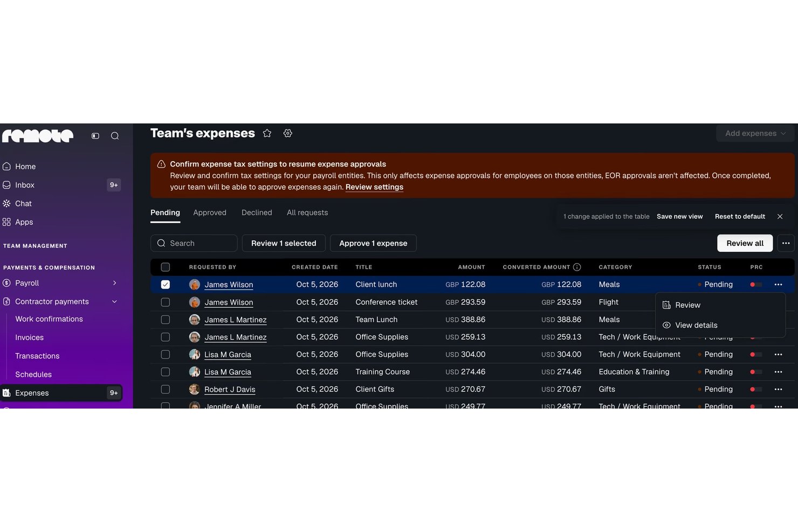Choose Review from the context menu
The height and width of the screenshot is (532, 798).
tap(720, 305)
